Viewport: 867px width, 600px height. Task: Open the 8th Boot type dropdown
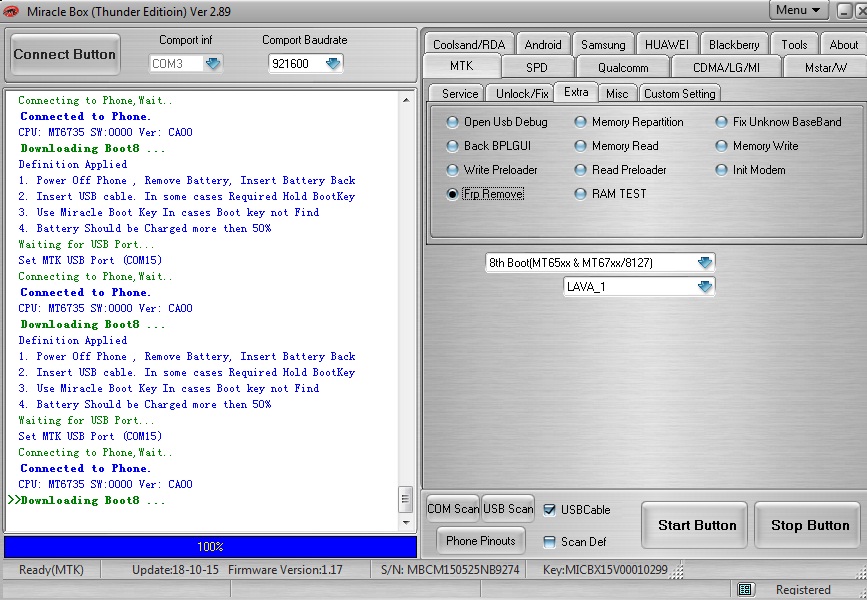[x=704, y=263]
